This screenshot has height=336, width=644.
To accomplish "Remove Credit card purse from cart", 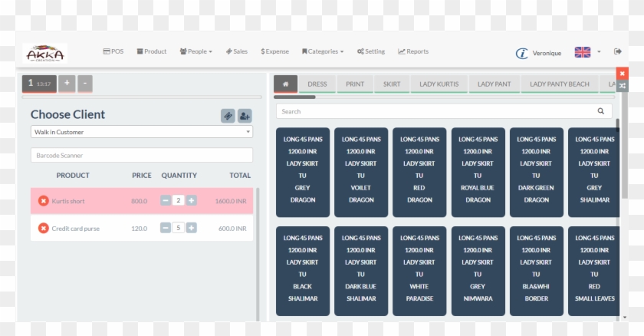I will (44, 229).
